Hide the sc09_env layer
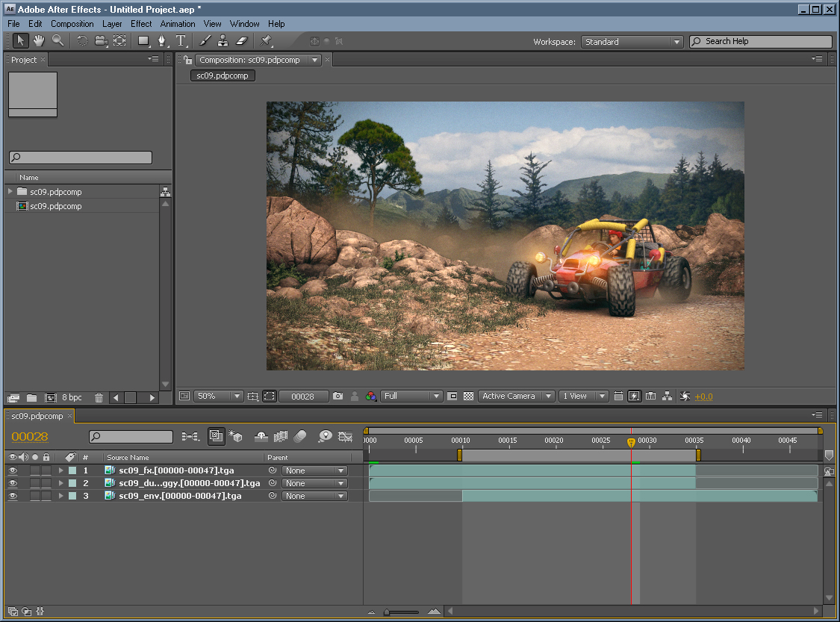Viewport: 840px width, 622px height. [x=13, y=496]
